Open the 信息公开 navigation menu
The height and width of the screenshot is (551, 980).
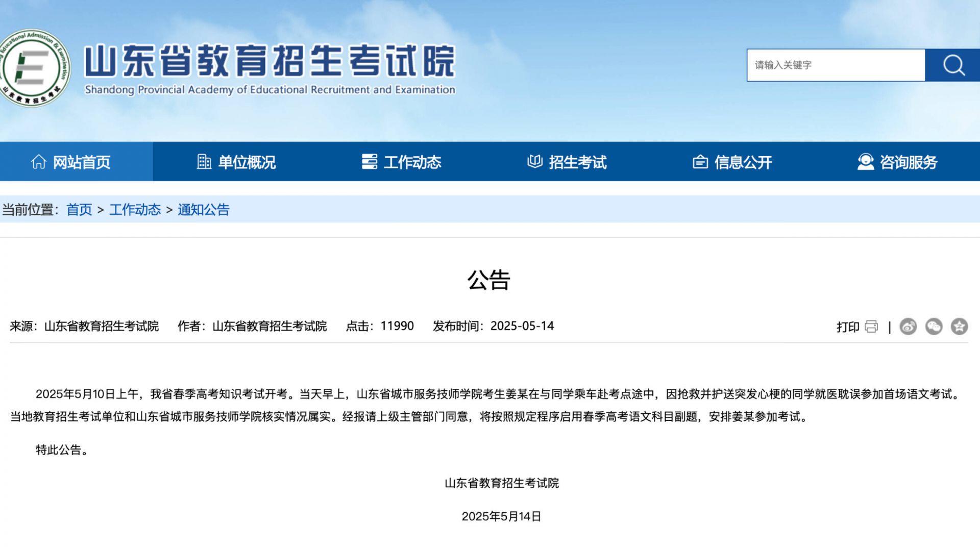(x=743, y=162)
